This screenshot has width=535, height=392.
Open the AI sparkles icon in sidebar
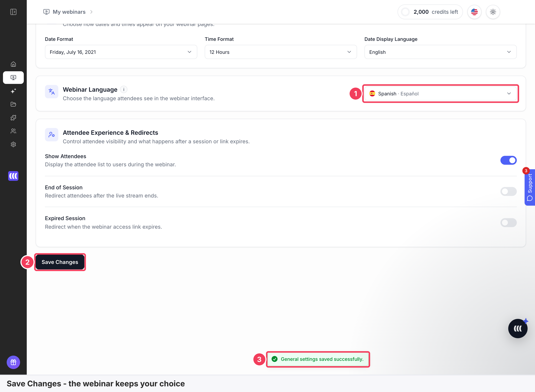(x=13, y=91)
